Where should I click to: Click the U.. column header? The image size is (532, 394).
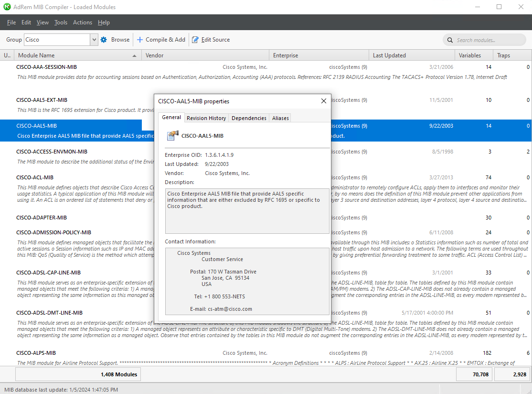coord(7,55)
